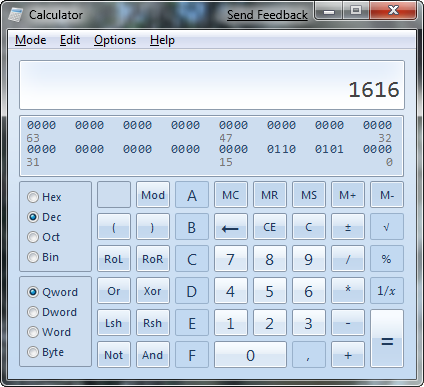Click the 0110 bit group
The width and height of the screenshot is (424, 387).
click(x=281, y=149)
